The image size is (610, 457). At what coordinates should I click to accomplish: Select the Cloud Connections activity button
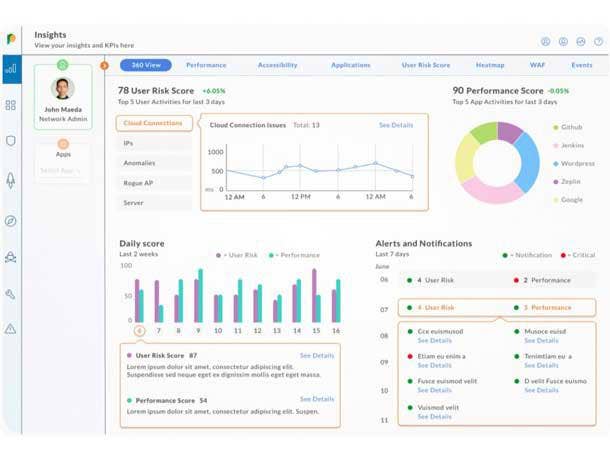tap(153, 123)
